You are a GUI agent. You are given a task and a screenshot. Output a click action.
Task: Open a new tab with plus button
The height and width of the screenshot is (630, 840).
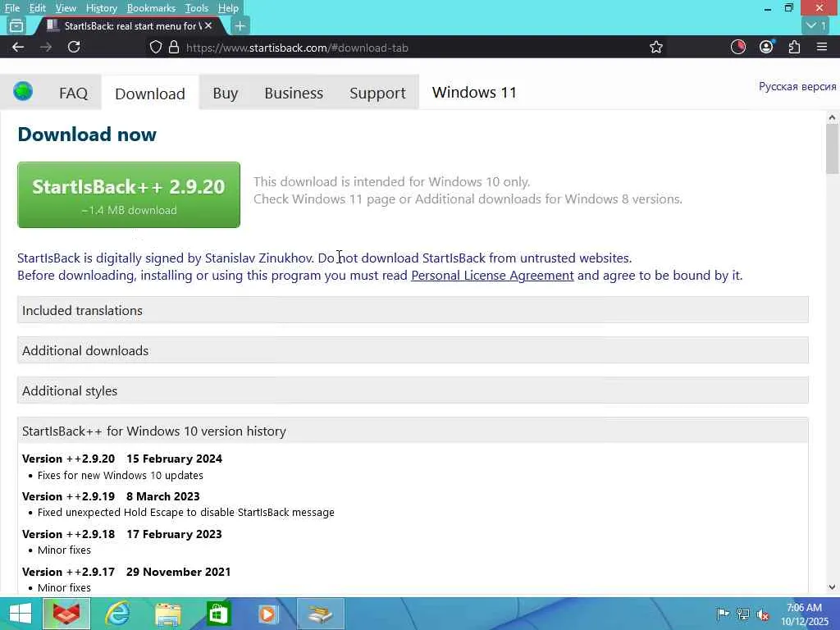click(x=240, y=25)
